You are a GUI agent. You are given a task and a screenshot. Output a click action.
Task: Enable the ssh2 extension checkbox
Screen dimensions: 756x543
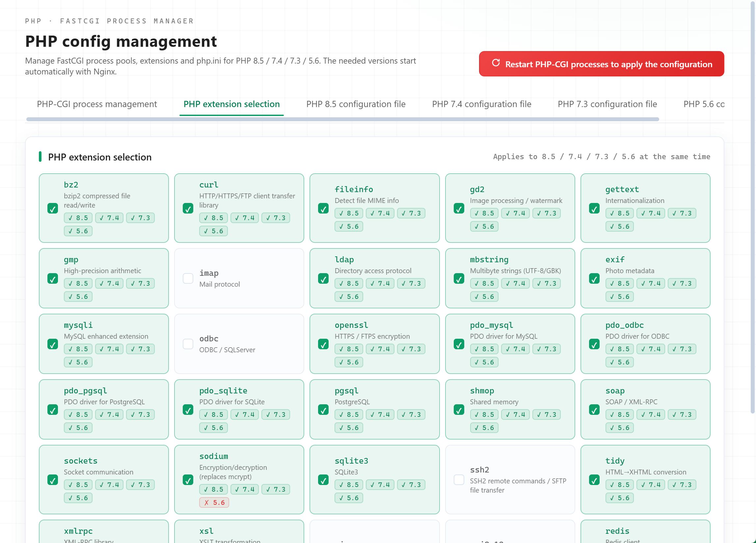coord(459,480)
